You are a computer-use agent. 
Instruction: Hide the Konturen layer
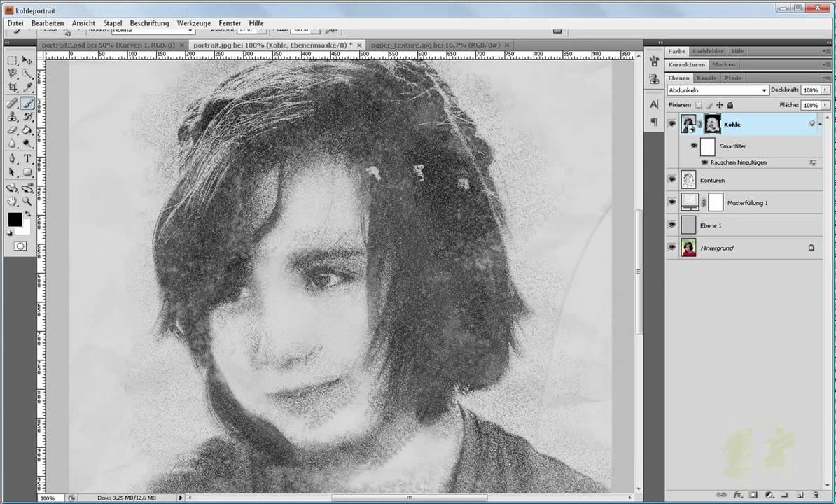click(x=671, y=179)
